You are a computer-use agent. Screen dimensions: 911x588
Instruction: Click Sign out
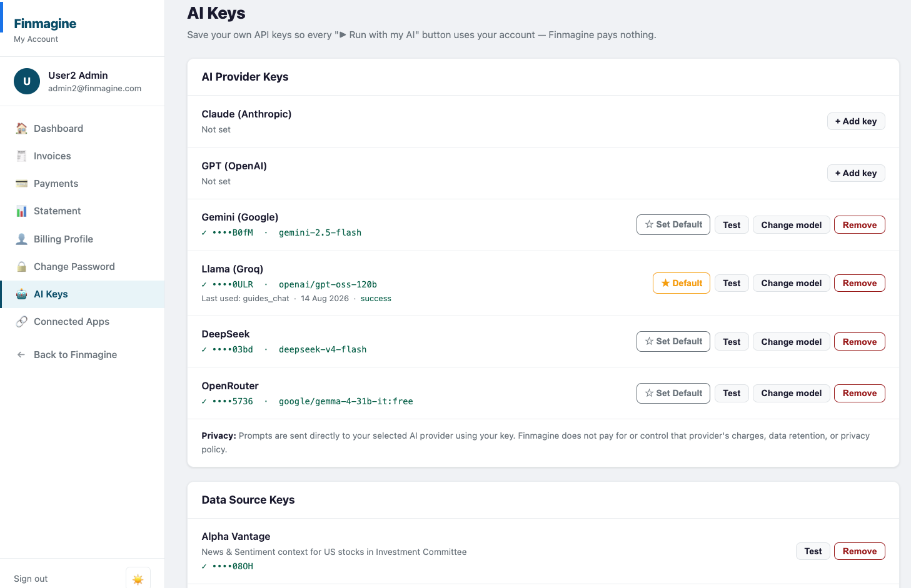click(x=31, y=579)
